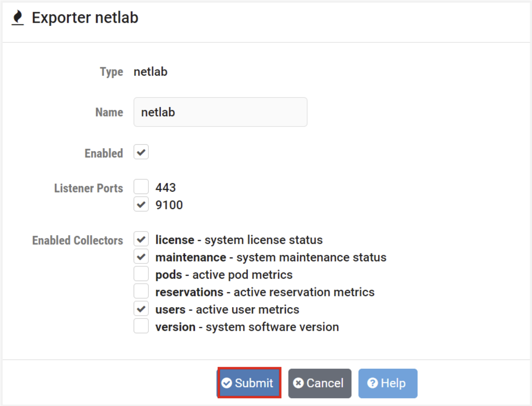The width and height of the screenshot is (532, 406).
Task: Click the question mark icon on Help button
Action: [372, 383]
